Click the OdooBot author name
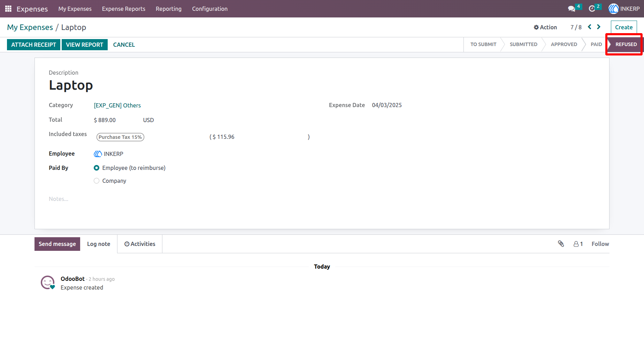Viewport: 644px width, 337px height. pos(72,279)
